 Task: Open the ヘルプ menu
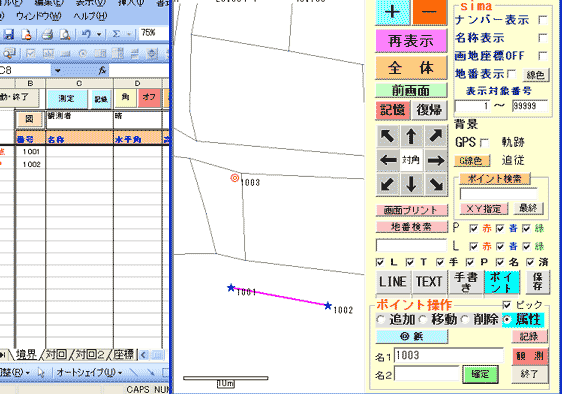tap(90, 16)
